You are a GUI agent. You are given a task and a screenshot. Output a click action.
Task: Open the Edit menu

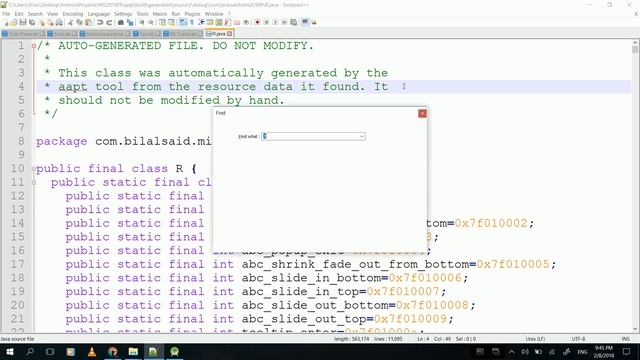point(19,14)
